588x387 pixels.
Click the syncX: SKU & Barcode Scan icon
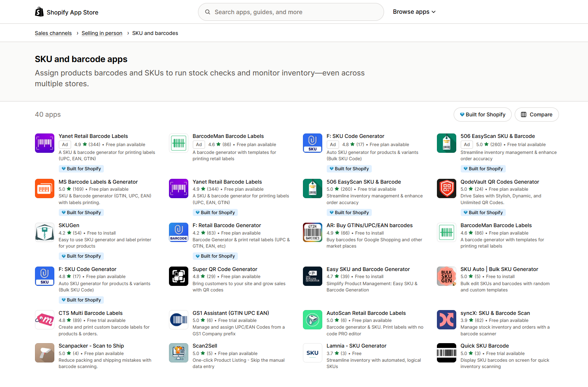point(447,320)
